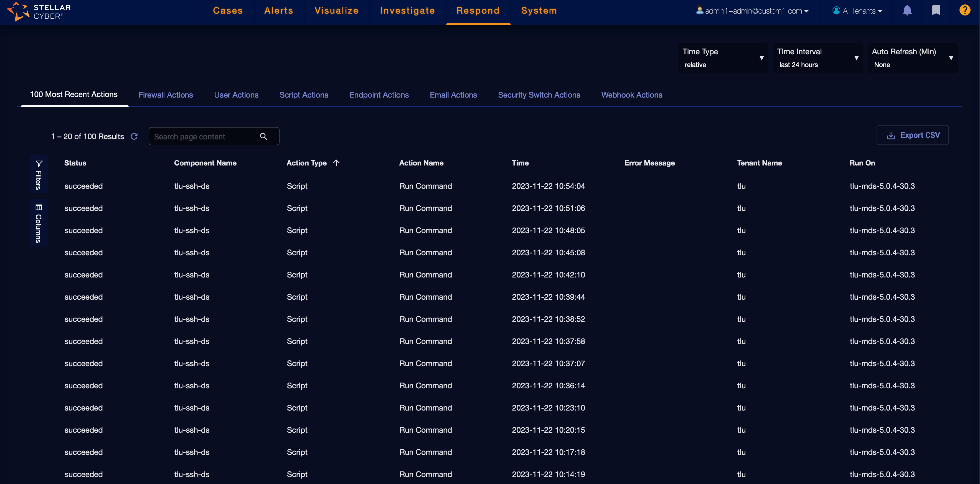980x484 pixels.
Task: Open the admin user account menu
Action: [x=753, y=11]
